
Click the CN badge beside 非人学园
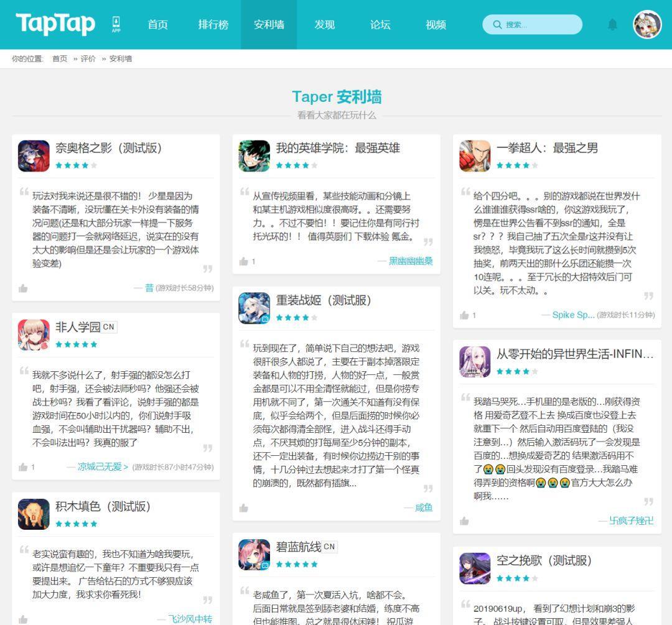click(x=109, y=327)
